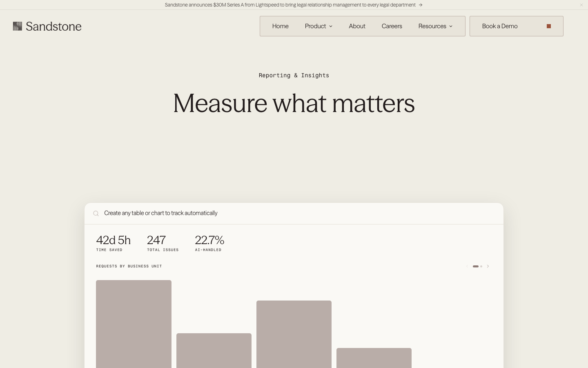Viewport: 588px width, 368px height.
Task: Click the Sandstone wordmark text
Action: [x=53, y=27]
